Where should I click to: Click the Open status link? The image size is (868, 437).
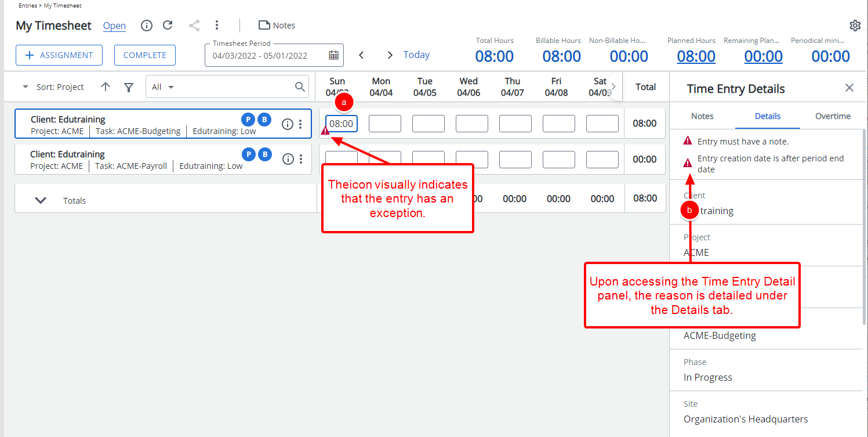point(114,26)
